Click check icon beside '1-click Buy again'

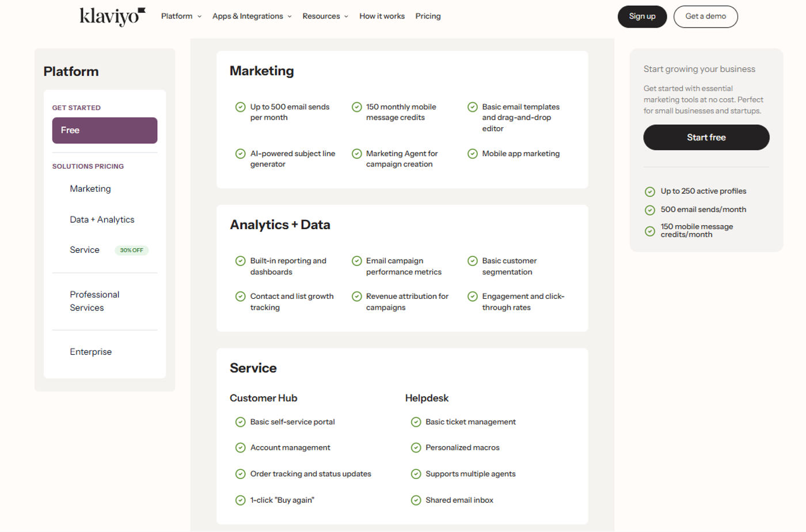tap(241, 500)
